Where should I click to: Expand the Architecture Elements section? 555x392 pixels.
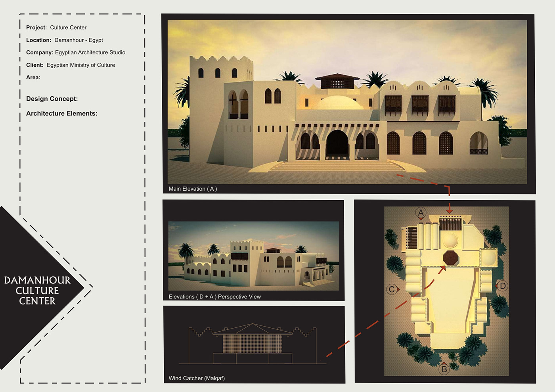[x=61, y=113]
